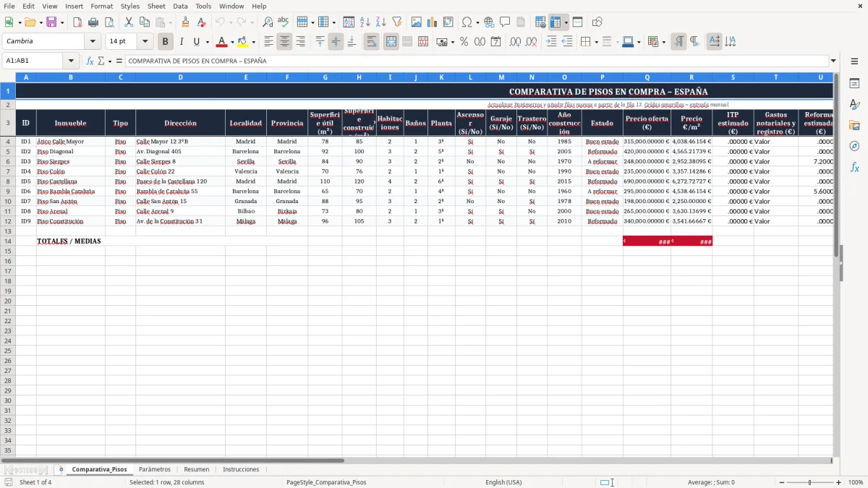Click the zoom-out minus button
The height and width of the screenshot is (488, 868).
781,482
